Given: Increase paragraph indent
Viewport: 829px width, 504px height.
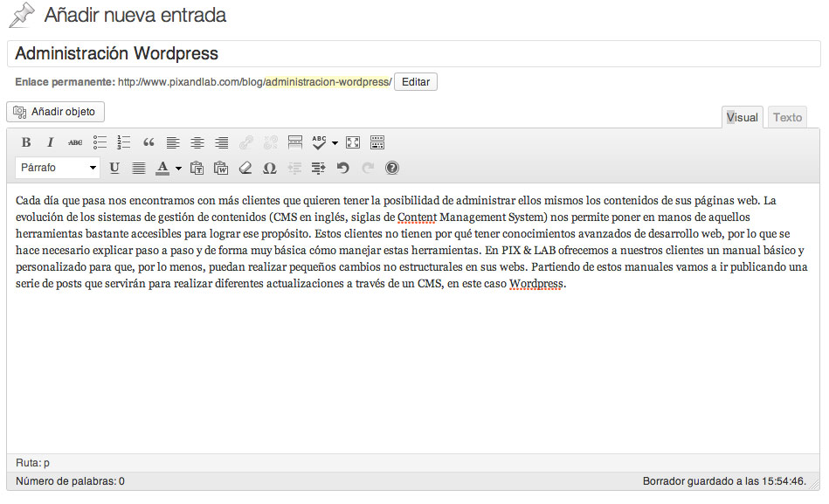Looking at the screenshot, I should pyautogui.click(x=318, y=169).
